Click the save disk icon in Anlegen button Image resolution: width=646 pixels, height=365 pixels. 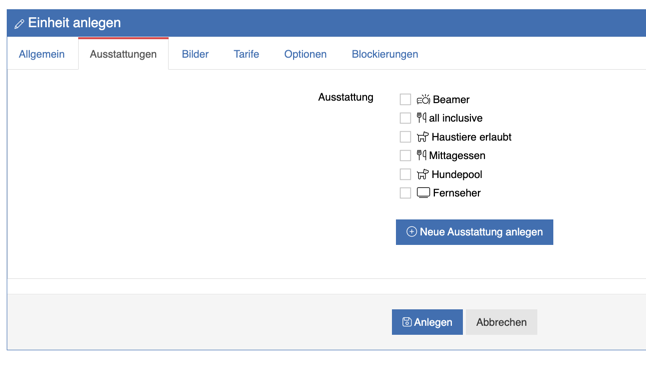click(407, 322)
